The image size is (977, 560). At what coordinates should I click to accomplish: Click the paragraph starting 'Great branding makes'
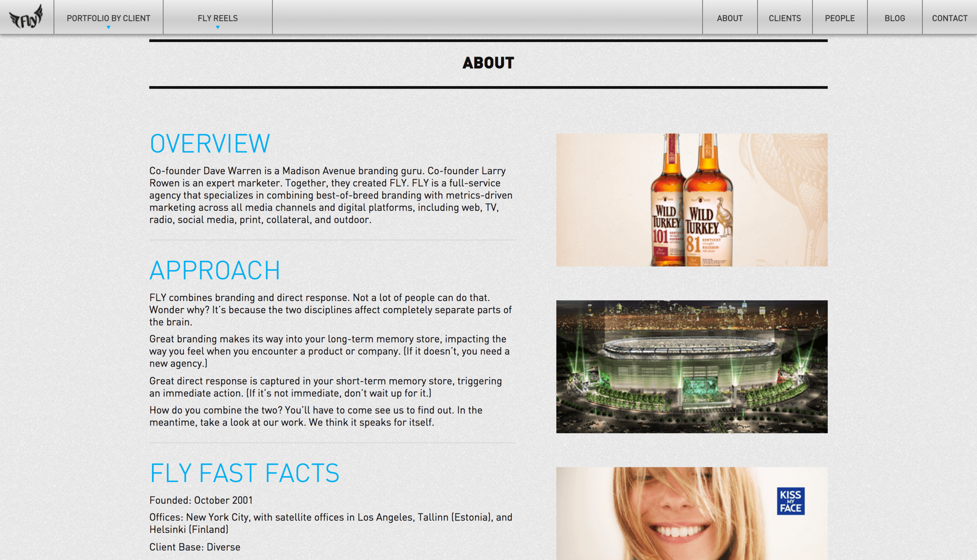click(329, 351)
